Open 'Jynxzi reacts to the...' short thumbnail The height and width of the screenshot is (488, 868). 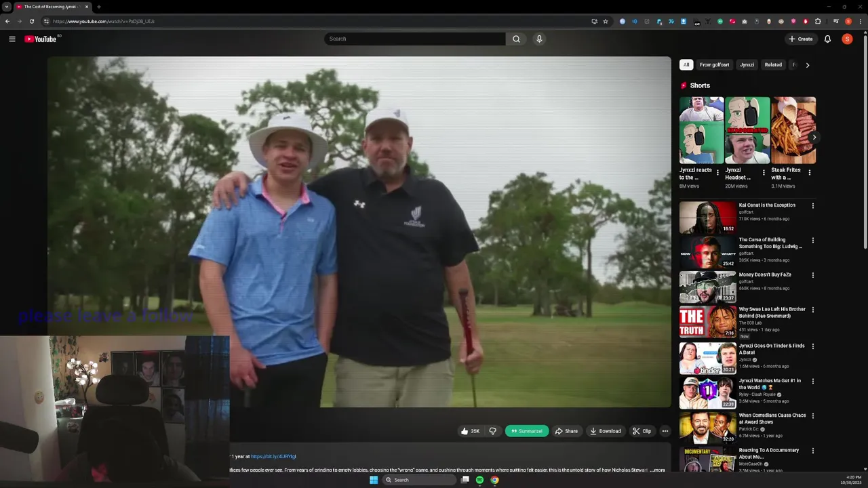(x=701, y=130)
